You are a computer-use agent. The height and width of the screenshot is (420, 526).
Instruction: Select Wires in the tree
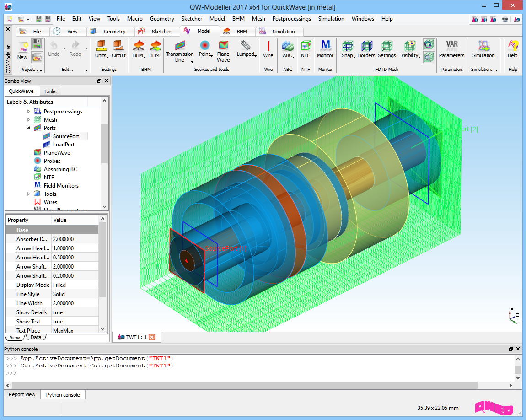pos(50,202)
